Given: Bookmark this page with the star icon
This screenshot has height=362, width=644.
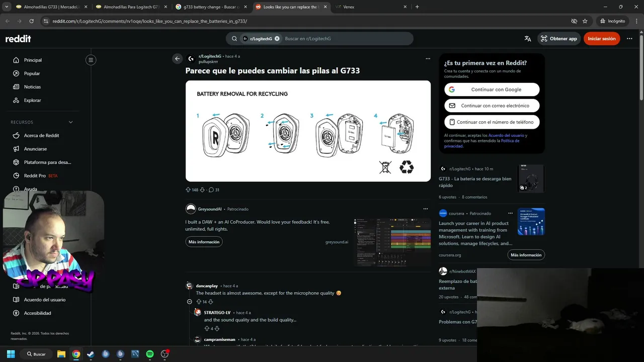Looking at the screenshot, I should coord(585,21).
